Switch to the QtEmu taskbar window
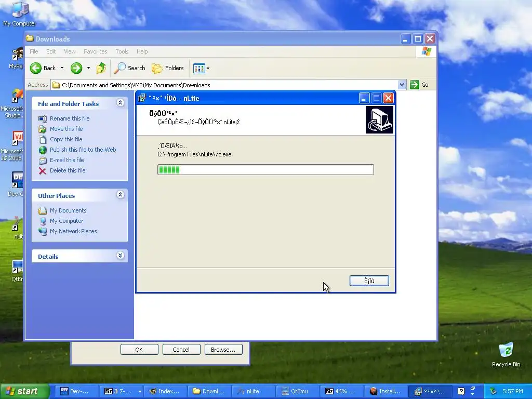532x399 pixels. (299, 392)
